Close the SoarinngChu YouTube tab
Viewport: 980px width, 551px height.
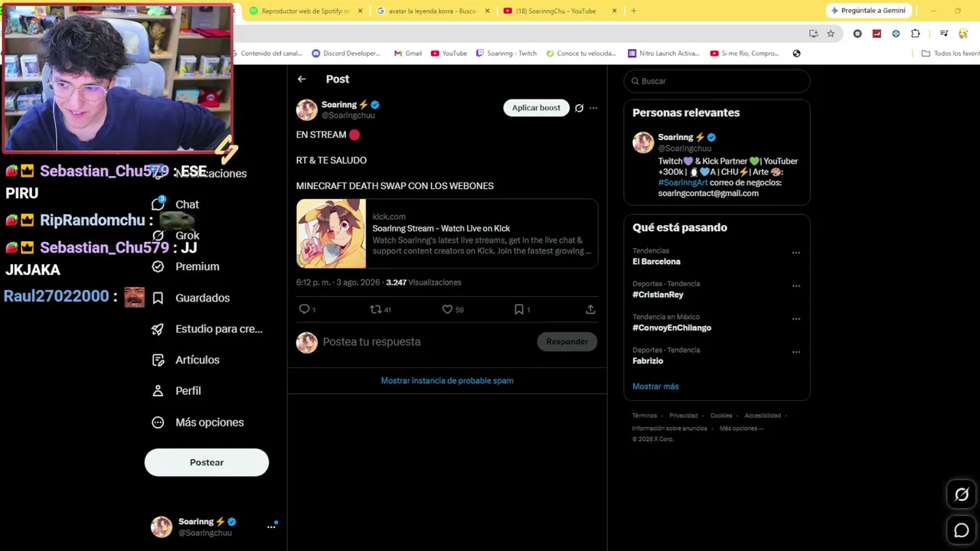[x=615, y=11]
